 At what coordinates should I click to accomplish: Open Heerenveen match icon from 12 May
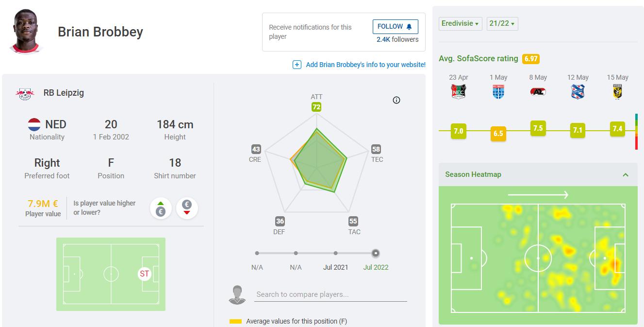point(578,91)
